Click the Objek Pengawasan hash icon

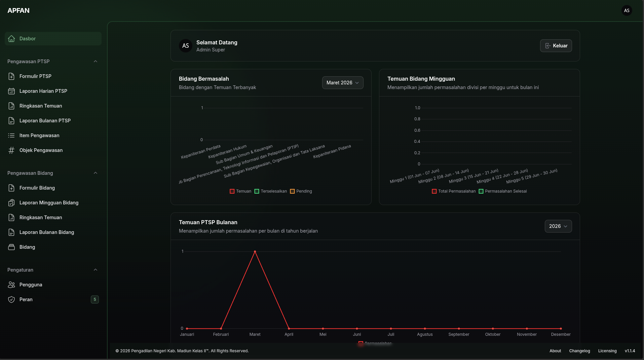tap(11, 150)
